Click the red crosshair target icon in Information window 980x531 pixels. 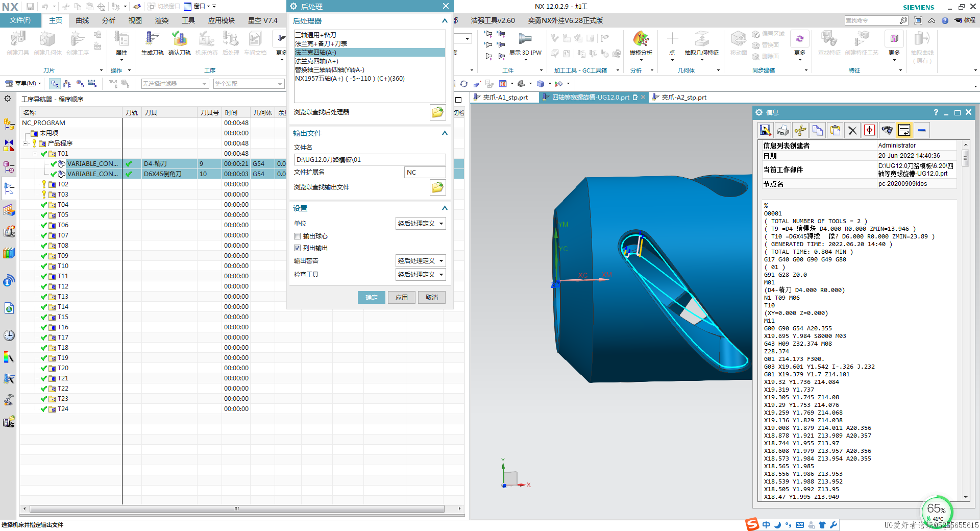click(870, 130)
